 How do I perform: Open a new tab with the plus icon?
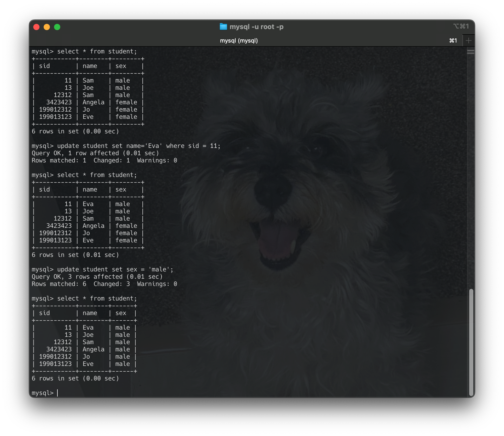click(x=468, y=40)
